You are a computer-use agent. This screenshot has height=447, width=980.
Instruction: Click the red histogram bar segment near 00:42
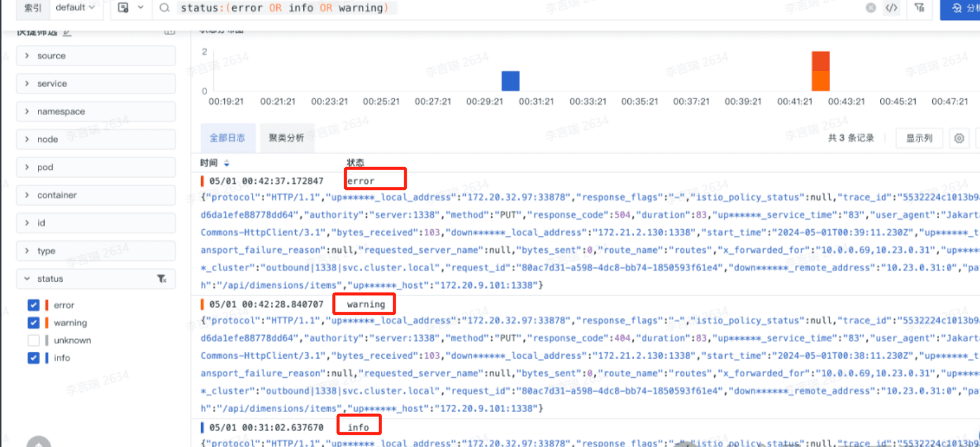point(821,61)
